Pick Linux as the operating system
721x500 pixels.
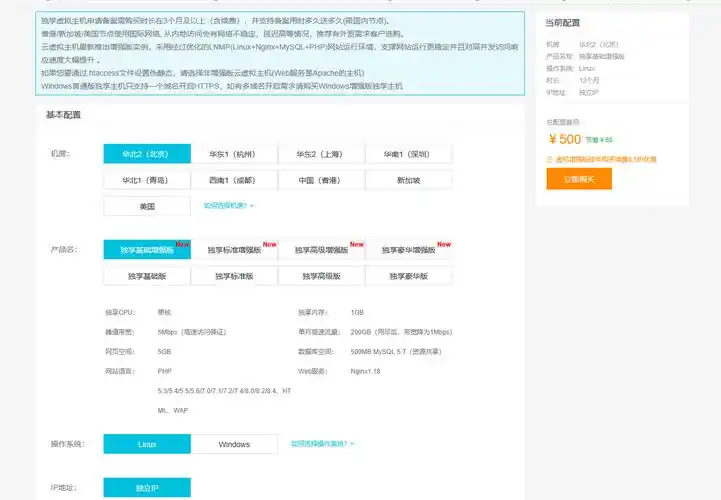pyautogui.click(x=147, y=444)
